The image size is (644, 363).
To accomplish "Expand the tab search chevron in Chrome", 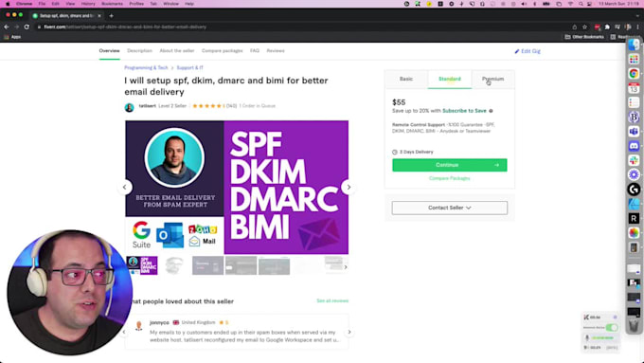I will click(637, 15).
